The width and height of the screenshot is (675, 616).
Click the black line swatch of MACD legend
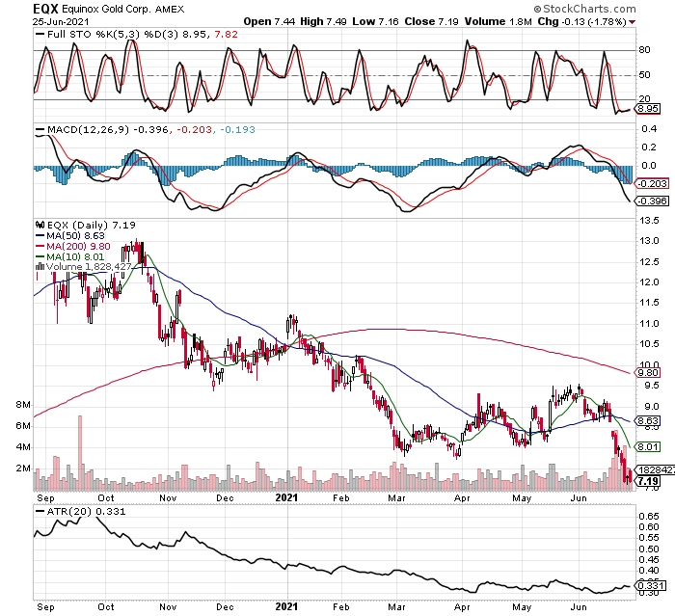tap(40, 129)
